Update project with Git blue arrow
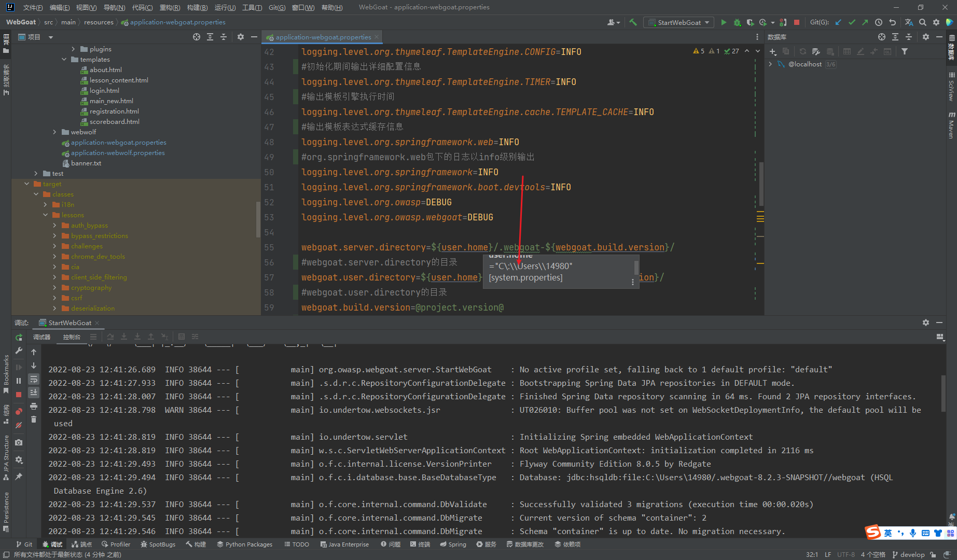 tap(838, 22)
